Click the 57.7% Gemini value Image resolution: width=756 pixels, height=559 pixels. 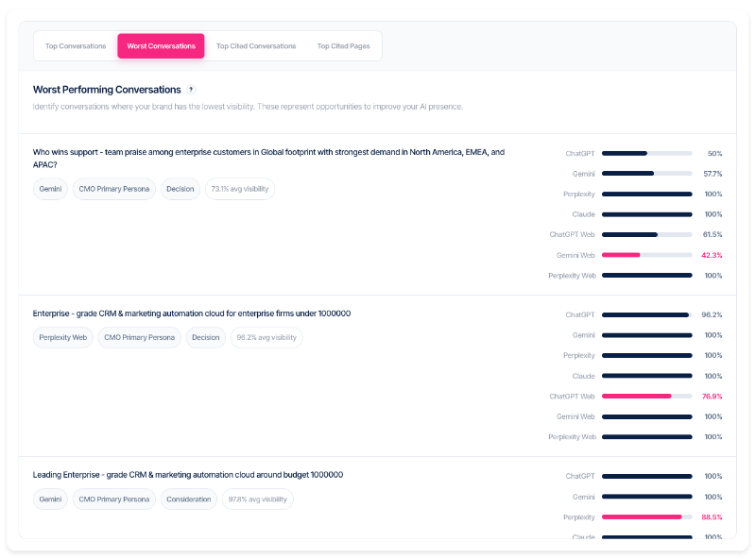tap(713, 174)
